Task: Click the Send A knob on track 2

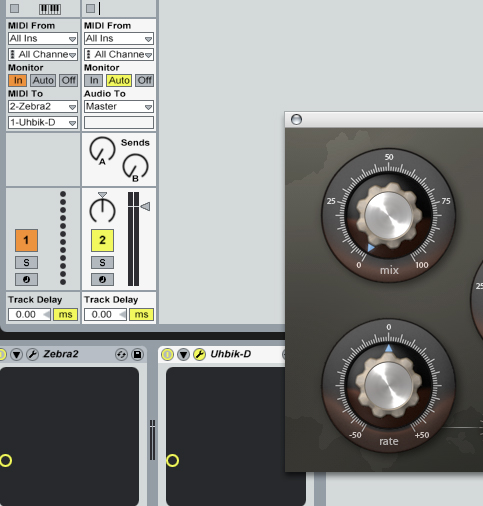Action: point(102,150)
